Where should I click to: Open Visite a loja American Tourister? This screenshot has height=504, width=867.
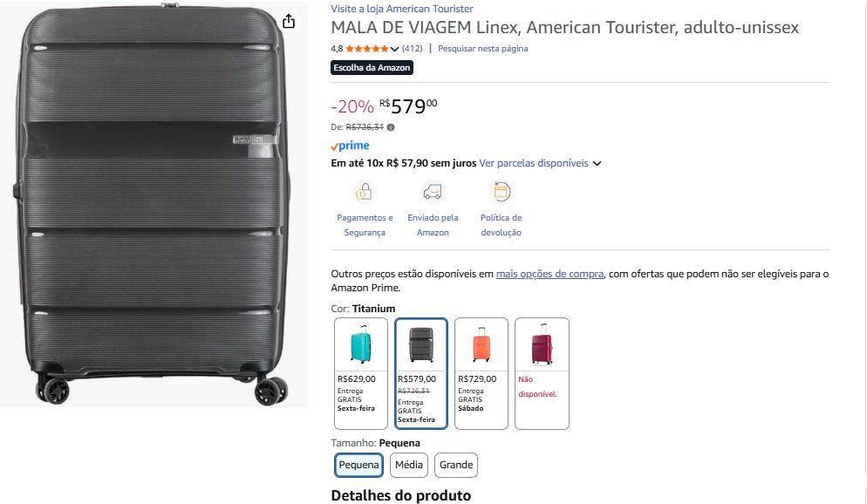pos(402,9)
